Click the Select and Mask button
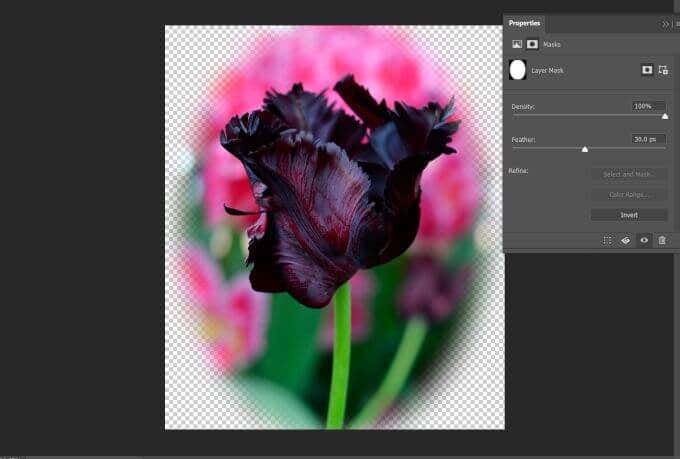This screenshot has width=680, height=459. point(629,174)
